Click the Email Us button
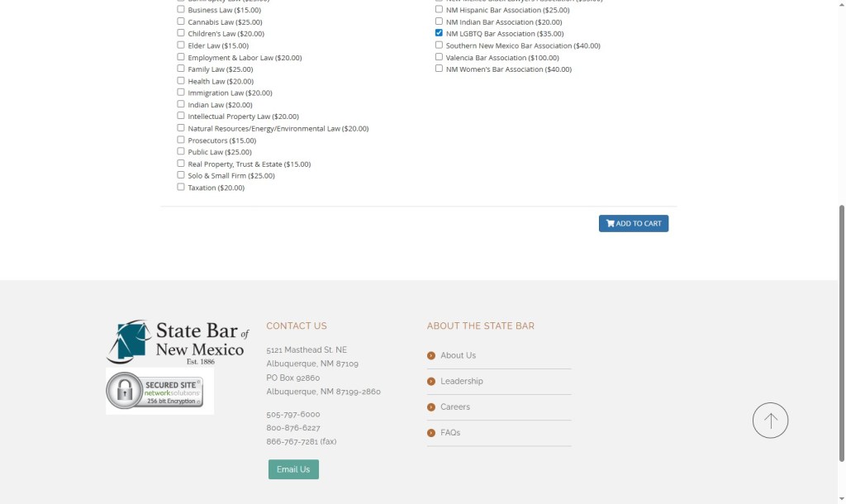The image size is (846, 504). coord(293,469)
